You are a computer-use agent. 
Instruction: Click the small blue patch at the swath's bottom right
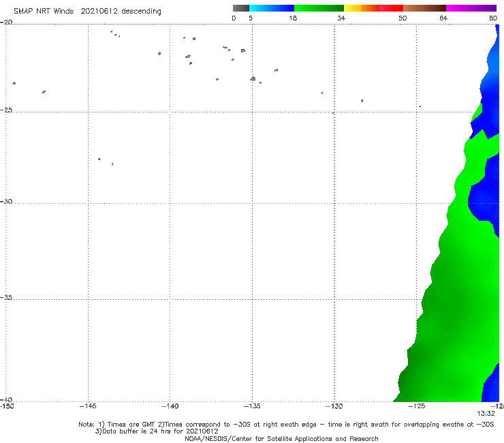pos(491,384)
